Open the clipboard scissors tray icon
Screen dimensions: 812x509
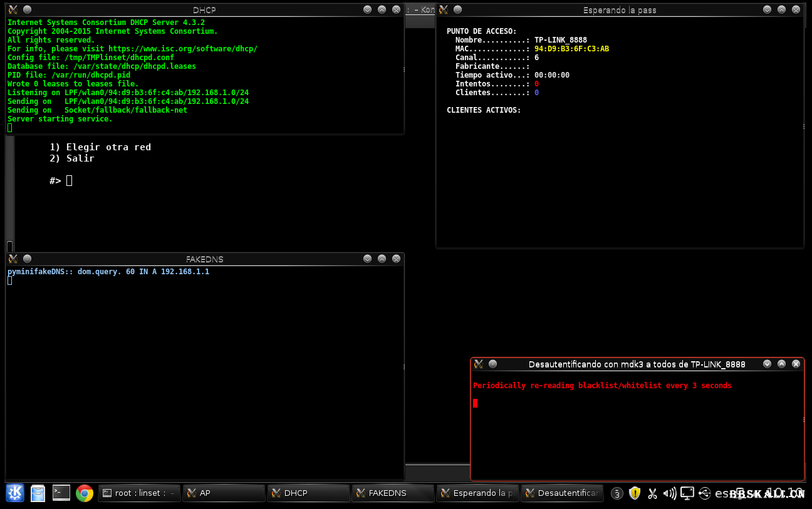click(652, 493)
